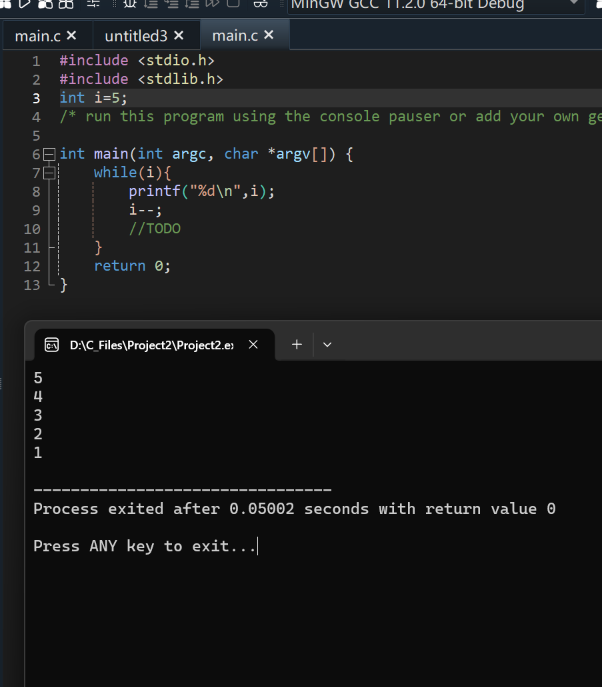
Task: Click line number 13 in gutter
Action: tap(32, 285)
